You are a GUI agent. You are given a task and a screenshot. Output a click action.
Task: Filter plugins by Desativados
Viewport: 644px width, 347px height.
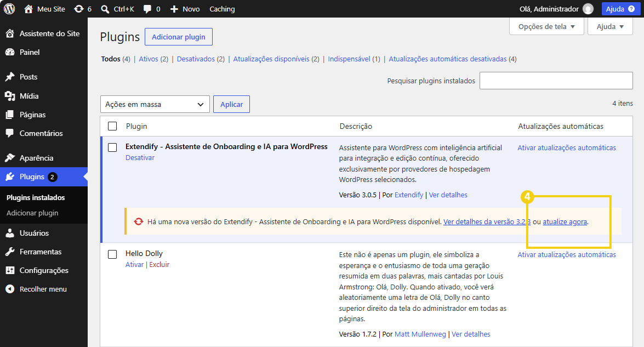click(x=196, y=59)
